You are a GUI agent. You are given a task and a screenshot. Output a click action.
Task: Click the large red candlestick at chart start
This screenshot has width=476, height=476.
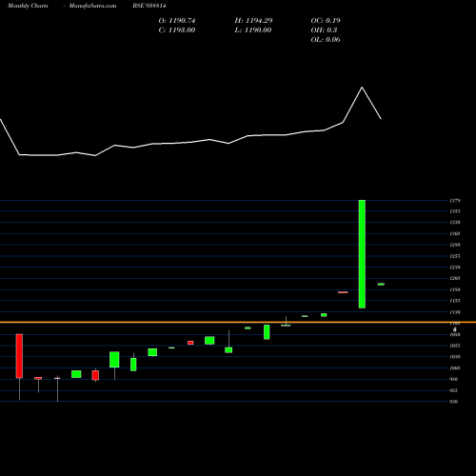[x=19, y=356]
